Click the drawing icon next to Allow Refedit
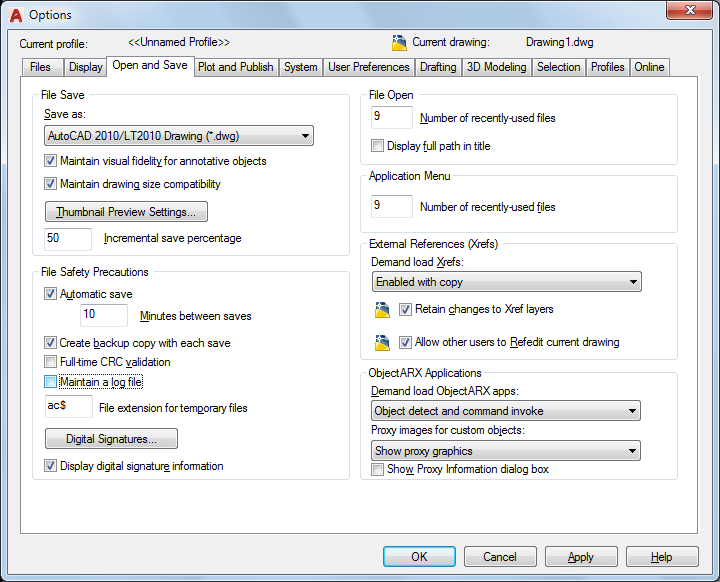Image resolution: width=720 pixels, height=582 pixels. click(382, 342)
